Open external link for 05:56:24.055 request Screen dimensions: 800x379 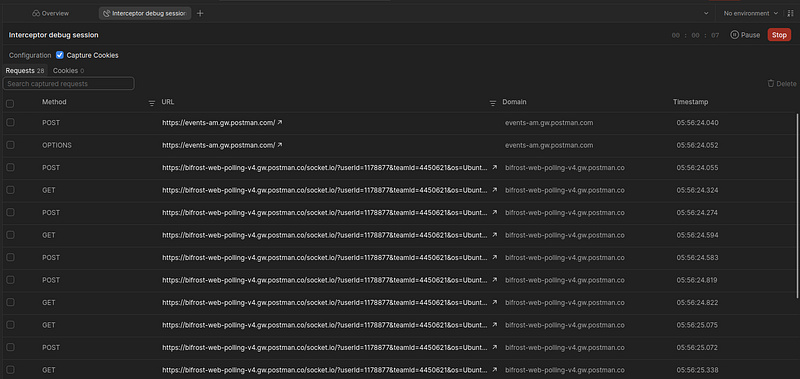[494, 167]
